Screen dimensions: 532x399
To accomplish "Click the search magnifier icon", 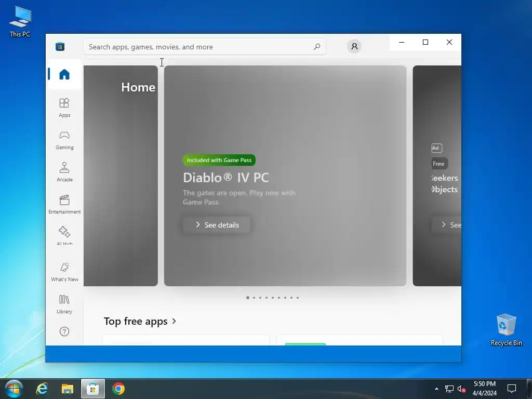I will coord(317,47).
